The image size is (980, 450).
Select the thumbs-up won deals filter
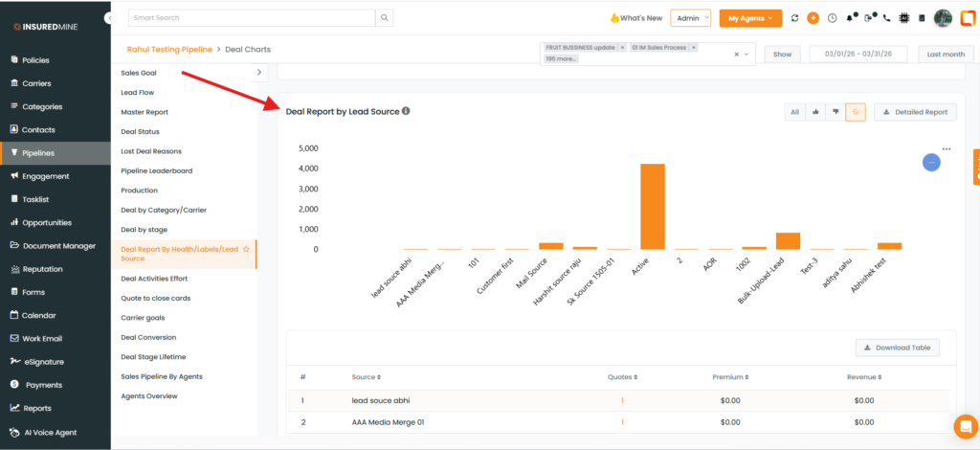815,112
